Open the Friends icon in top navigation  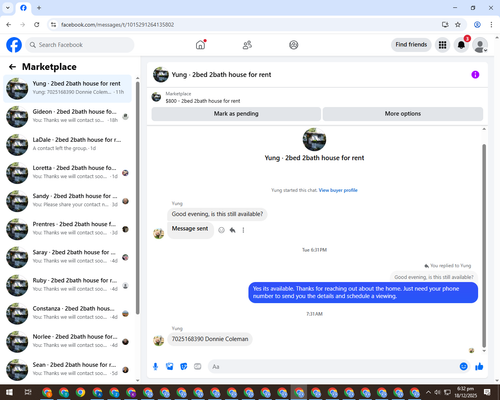(x=247, y=45)
